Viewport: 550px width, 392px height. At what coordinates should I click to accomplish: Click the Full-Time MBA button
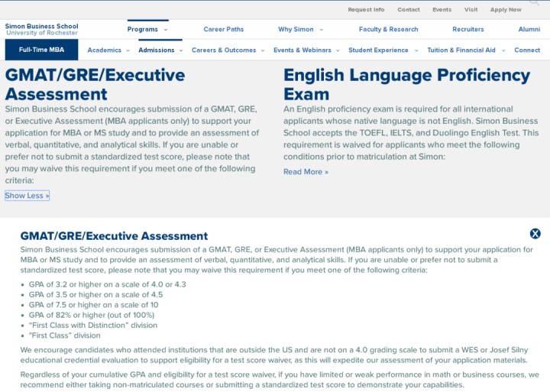[41, 50]
